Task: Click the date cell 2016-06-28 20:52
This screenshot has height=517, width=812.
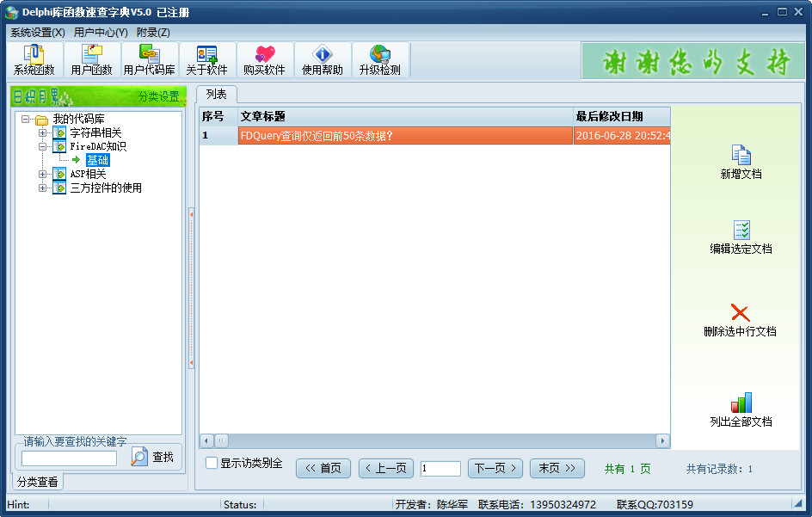Action: [622, 136]
